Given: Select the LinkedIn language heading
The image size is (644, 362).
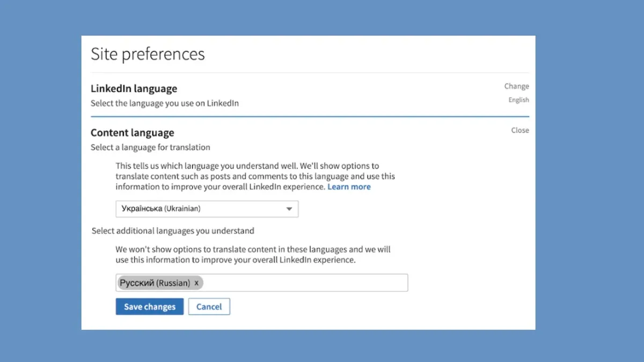Looking at the screenshot, I should click(x=134, y=88).
